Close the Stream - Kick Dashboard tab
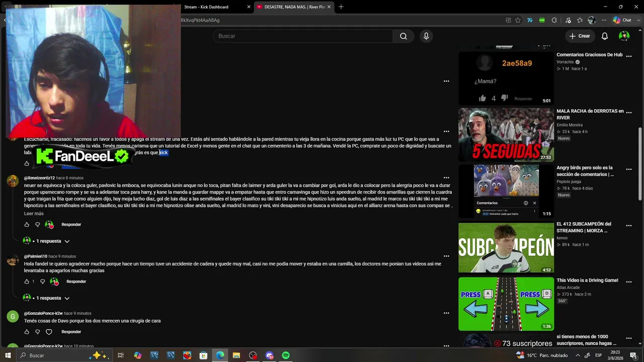Image resolution: width=644 pixels, height=362 pixels. 249,7
